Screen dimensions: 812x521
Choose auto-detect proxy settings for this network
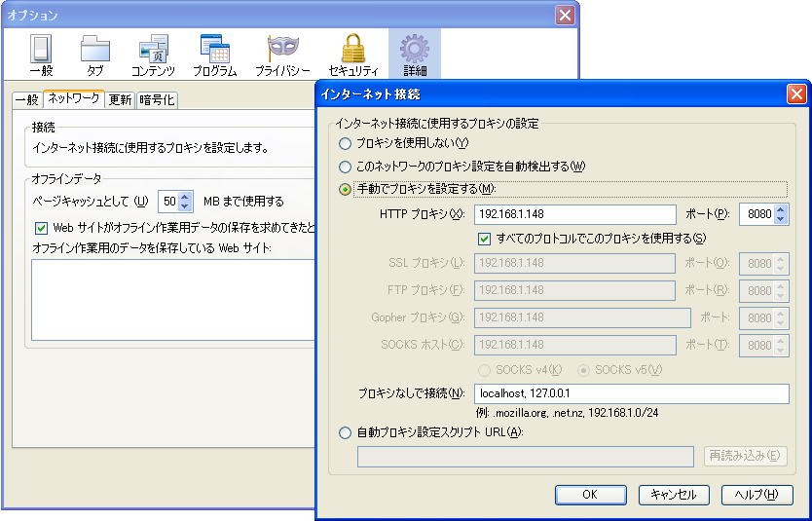click(345, 167)
